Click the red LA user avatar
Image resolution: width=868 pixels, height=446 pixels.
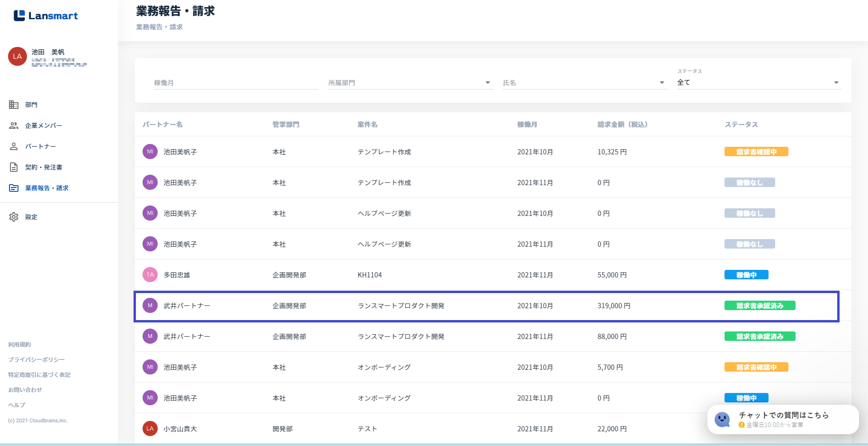coord(18,56)
